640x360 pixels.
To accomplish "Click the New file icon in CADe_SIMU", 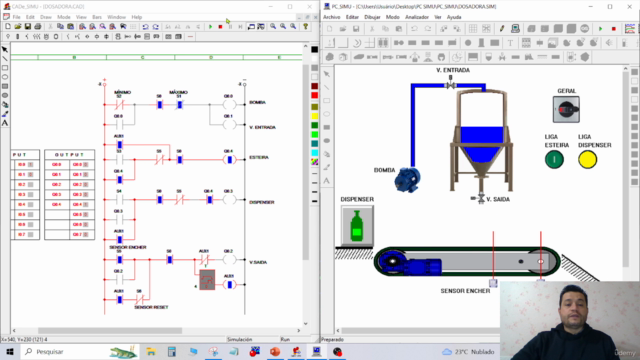I will point(8,27).
